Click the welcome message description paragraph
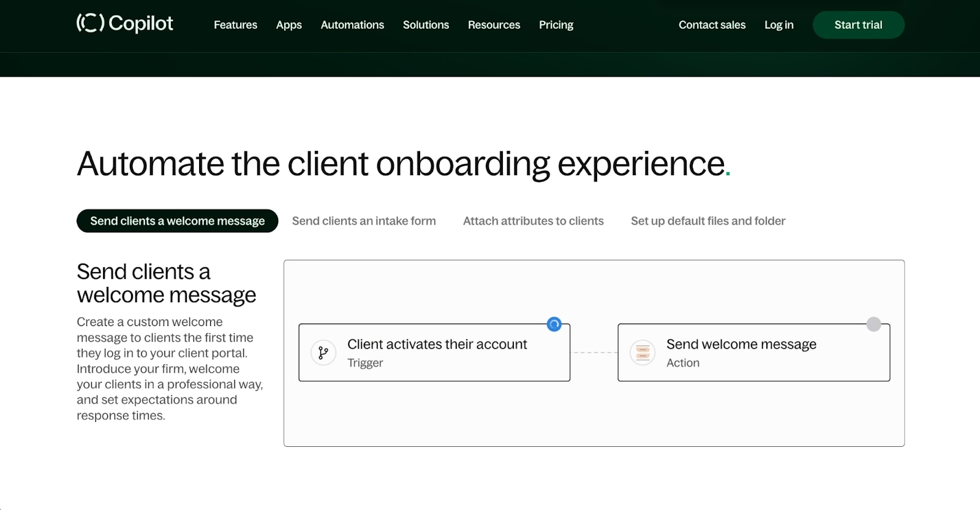The height and width of the screenshot is (510, 980). click(170, 368)
